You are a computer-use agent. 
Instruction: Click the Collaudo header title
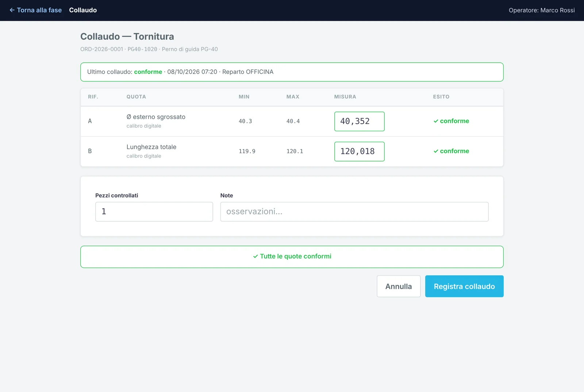click(83, 10)
